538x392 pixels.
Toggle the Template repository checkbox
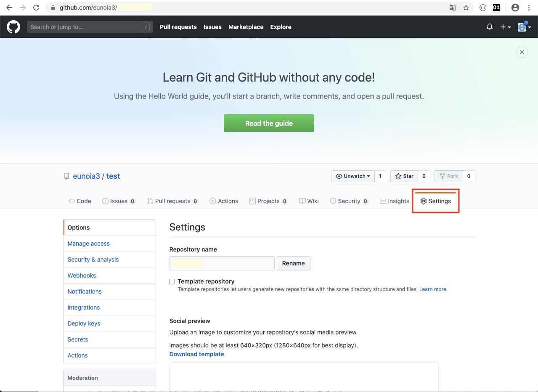[x=172, y=281]
